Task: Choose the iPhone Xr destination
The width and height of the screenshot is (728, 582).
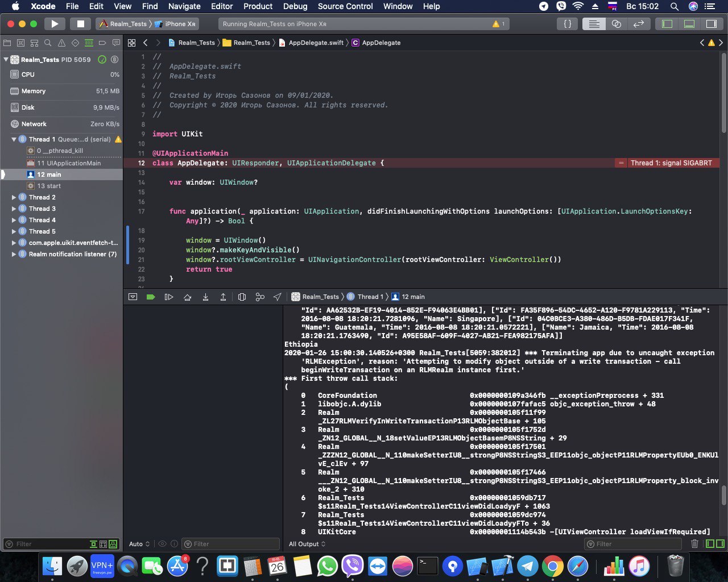Action: coord(176,24)
